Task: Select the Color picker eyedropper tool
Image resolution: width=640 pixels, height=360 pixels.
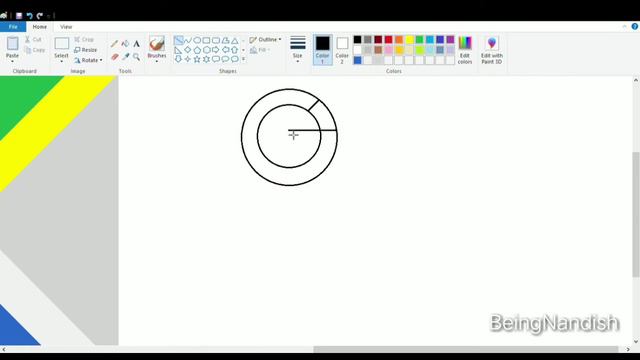Action: (126, 57)
